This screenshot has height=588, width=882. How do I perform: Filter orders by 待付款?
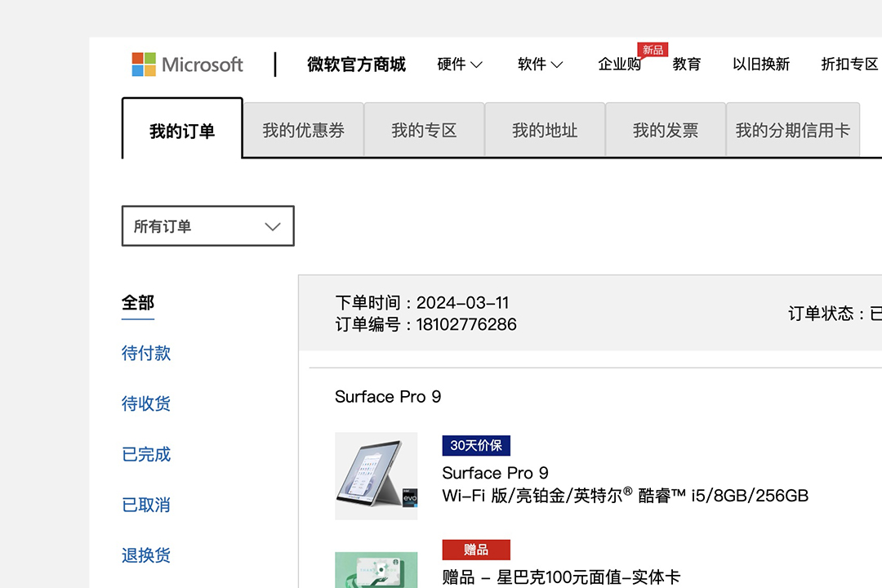pyautogui.click(x=146, y=353)
